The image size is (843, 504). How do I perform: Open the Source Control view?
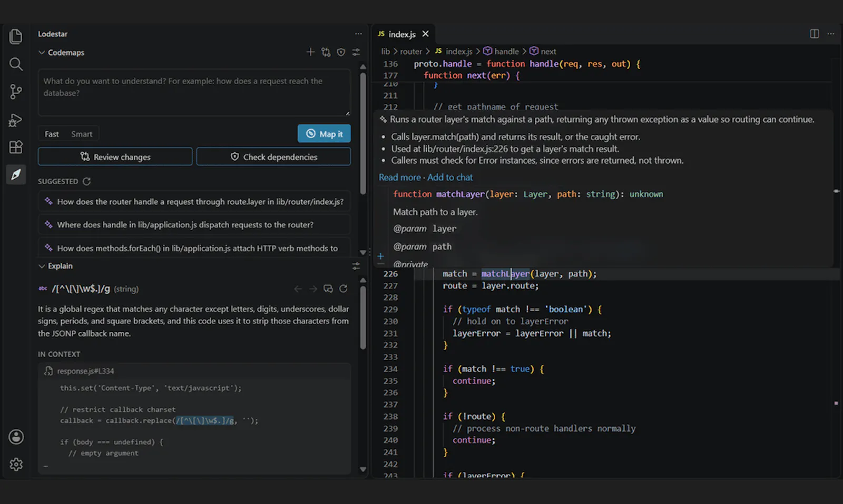(x=16, y=92)
